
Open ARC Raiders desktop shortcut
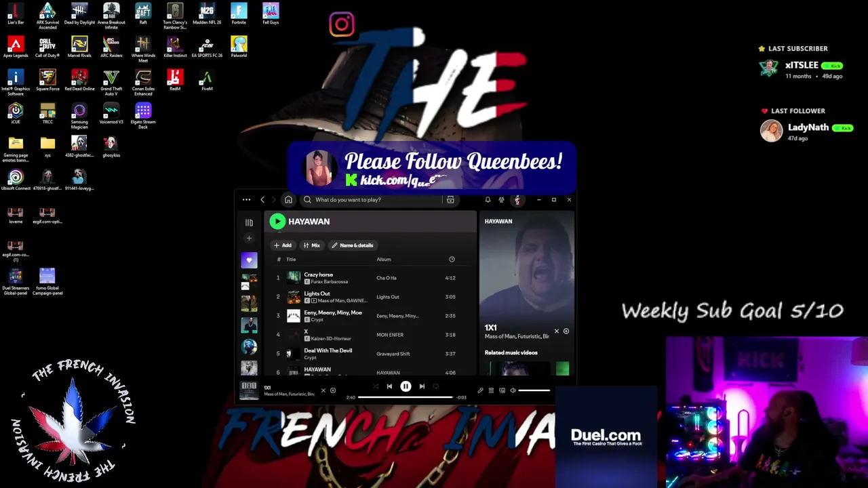(111, 47)
